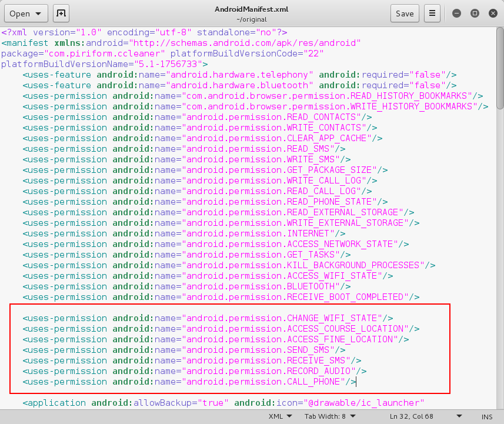The width and height of the screenshot is (504, 424).
Task: Create a new document with the new-tab icon
Action: coord(61,14)
